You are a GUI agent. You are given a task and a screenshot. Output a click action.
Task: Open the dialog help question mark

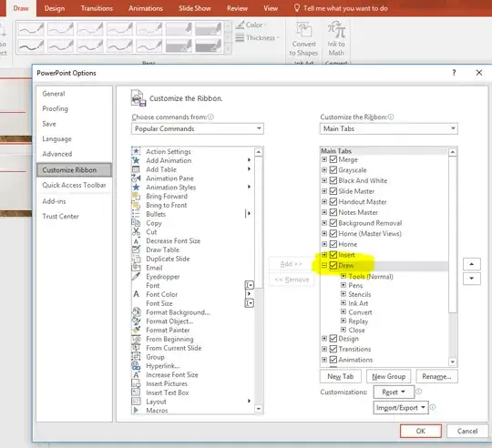pos(454,73)
